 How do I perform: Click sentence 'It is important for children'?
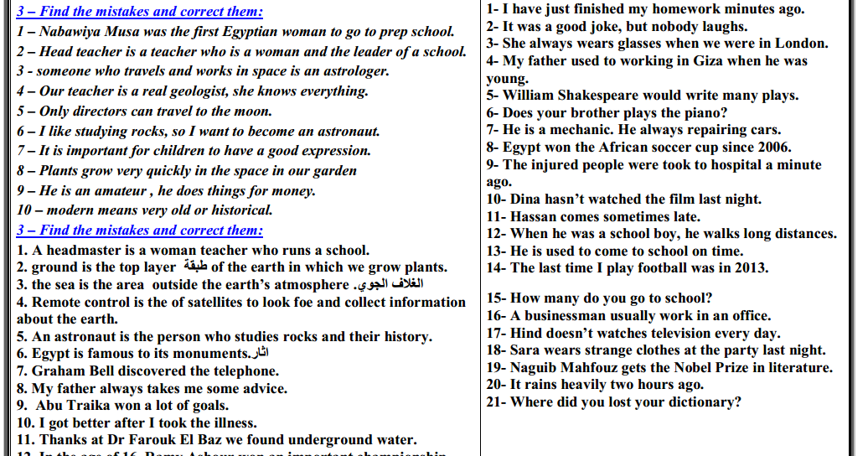tap(194, 151)
